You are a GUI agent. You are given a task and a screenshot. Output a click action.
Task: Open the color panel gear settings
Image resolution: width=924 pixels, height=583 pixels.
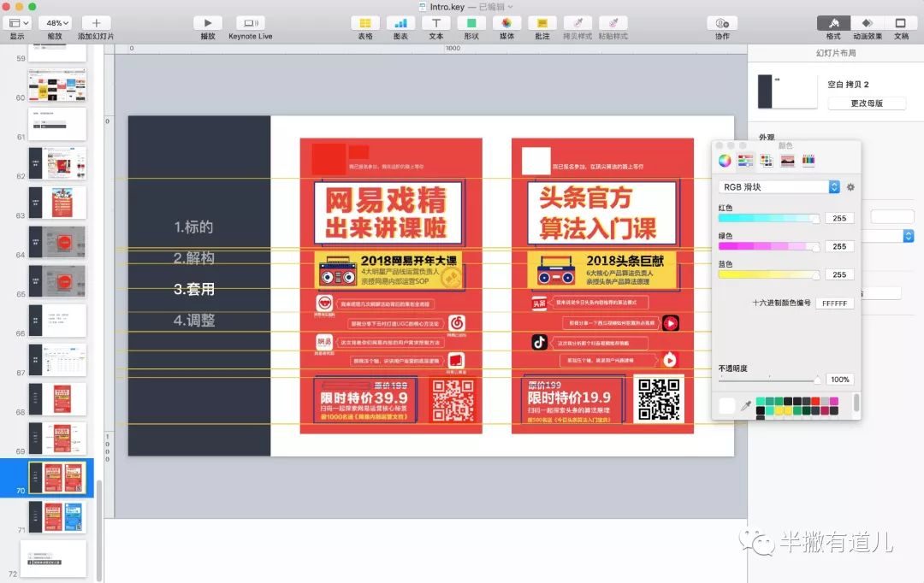pos(850,186)
